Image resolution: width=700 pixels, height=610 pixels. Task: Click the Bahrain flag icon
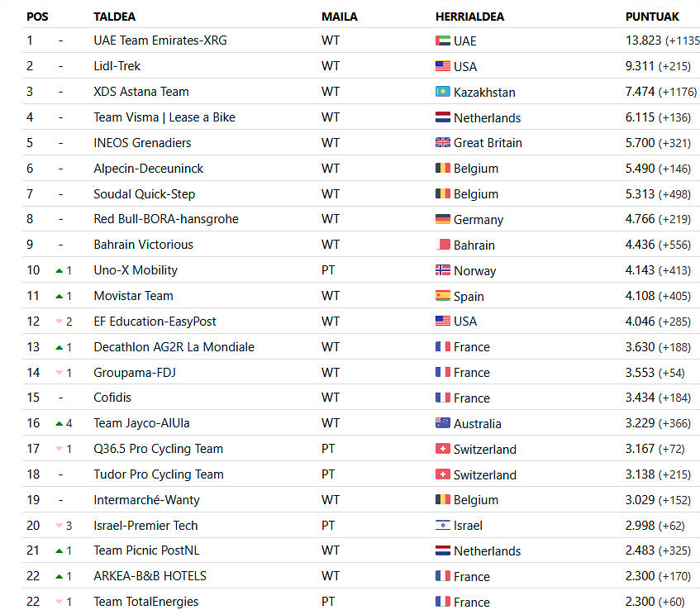(x=443, y=245)
